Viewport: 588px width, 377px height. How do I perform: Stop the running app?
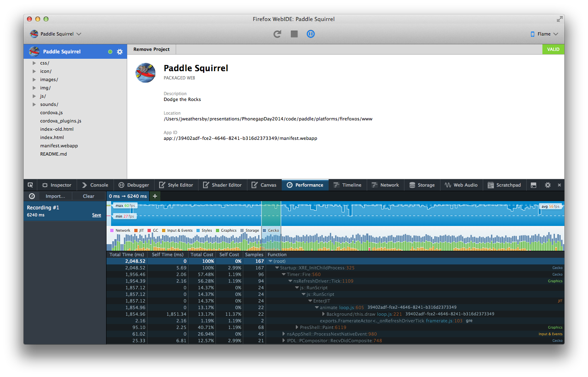[x=294, y=34]
